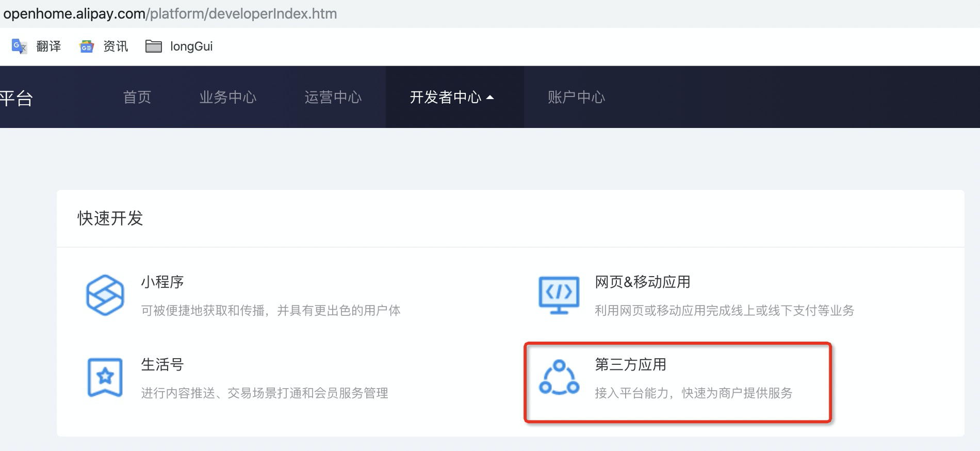980x451 pixels.
Task: Open the 生活号 title link
Action: pyautogui.click(x=162, y=364)
